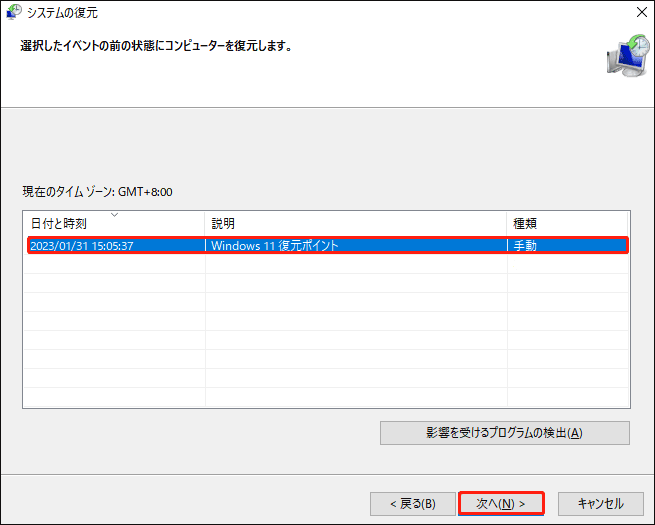This screenshot has height=525, width=655.
Task: Go back with the 戻る(B) button
Action: click(413, 504)
